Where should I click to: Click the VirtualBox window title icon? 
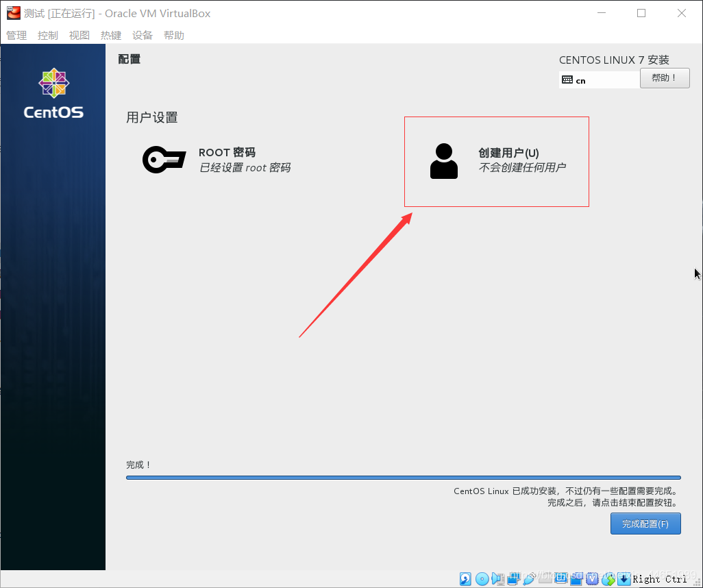pyautogui.click(x=14, y=13)
